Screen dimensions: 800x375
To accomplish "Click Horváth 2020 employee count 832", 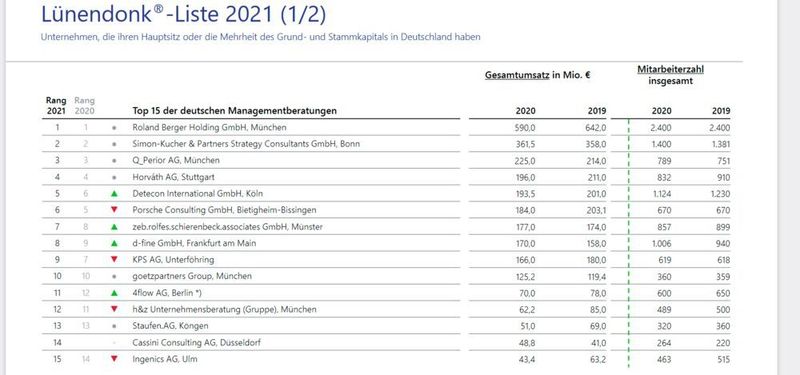I will click(665, 177).
